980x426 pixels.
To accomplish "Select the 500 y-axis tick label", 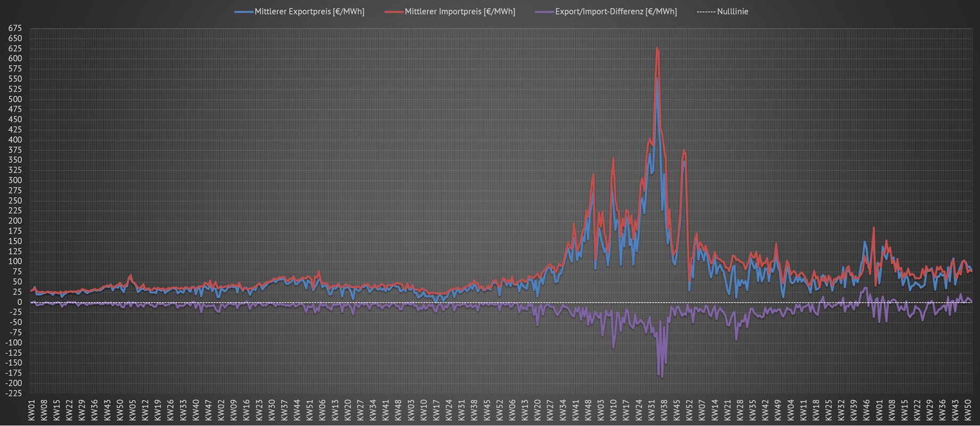I will click(x=15, y=99).
